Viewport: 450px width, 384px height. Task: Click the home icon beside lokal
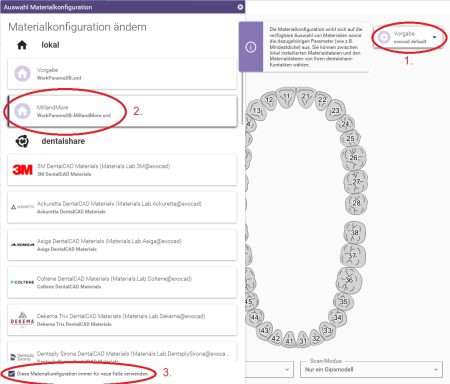22,45
